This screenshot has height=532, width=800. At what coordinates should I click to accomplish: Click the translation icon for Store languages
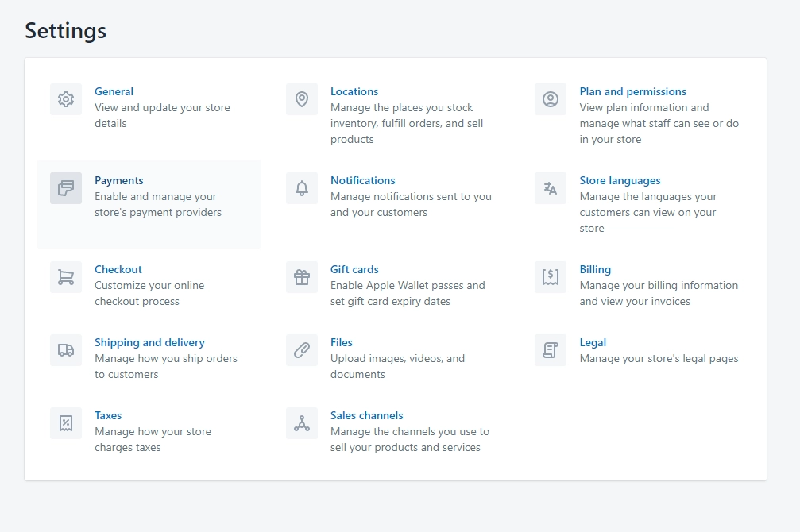pyautogui.click(x=549, y=187)
